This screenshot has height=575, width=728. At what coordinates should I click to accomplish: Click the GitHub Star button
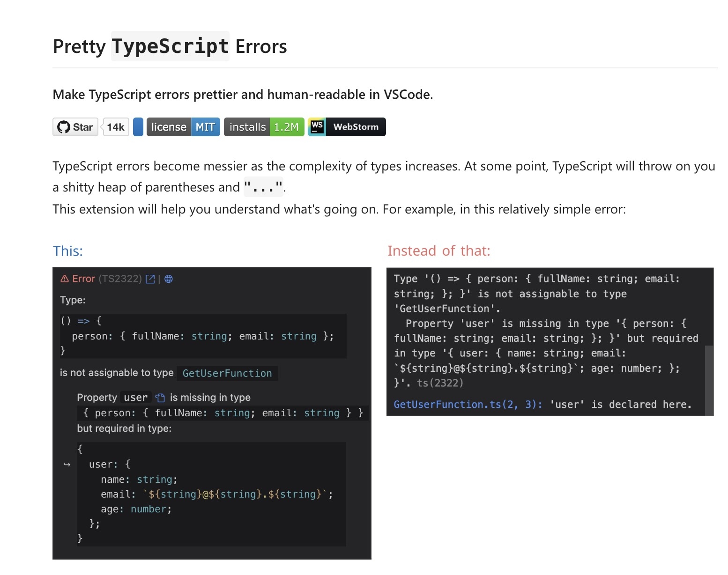click(x=75, y=127)
